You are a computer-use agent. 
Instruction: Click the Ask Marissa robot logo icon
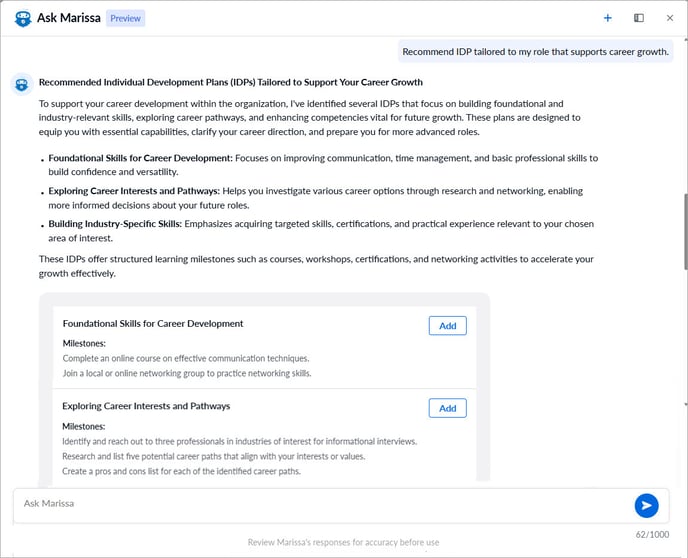(x=23, y=18)
